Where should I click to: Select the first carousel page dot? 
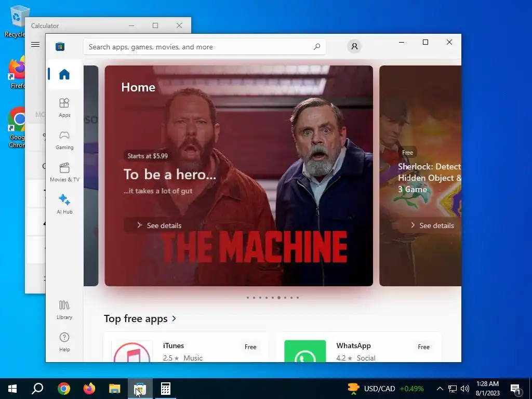tap(248, 298)
